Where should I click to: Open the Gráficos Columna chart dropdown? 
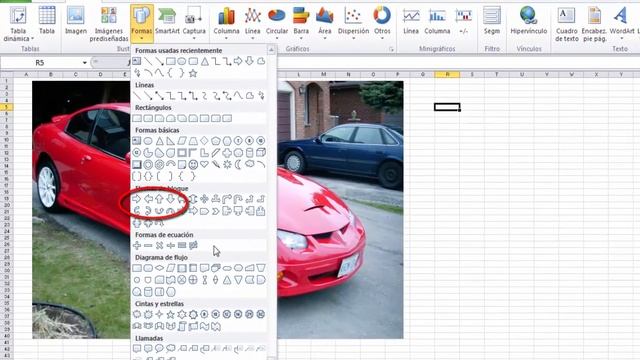coord(226,24)
